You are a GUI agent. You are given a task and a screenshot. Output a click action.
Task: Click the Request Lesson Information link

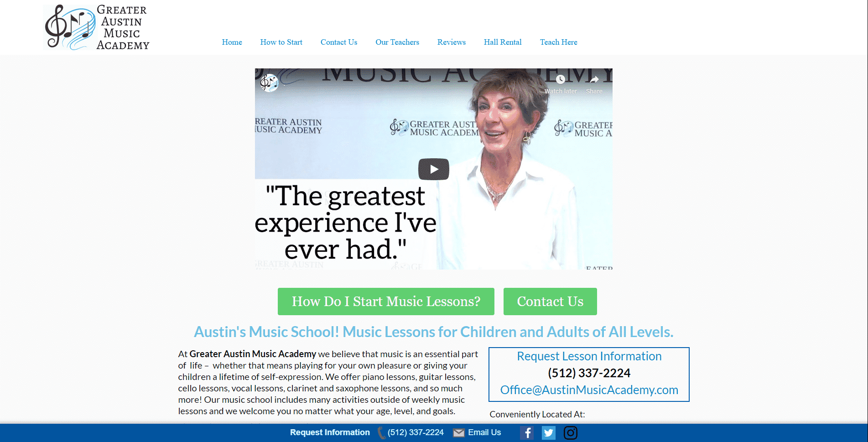point(589,356)
